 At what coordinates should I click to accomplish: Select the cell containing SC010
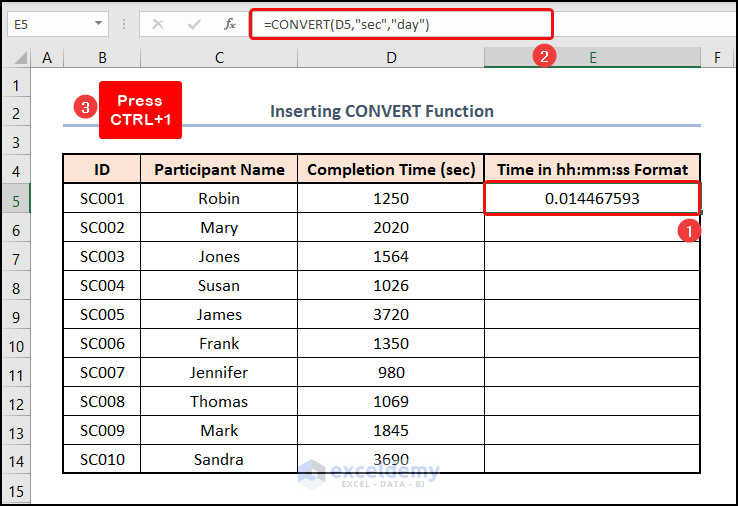point(102,459)
